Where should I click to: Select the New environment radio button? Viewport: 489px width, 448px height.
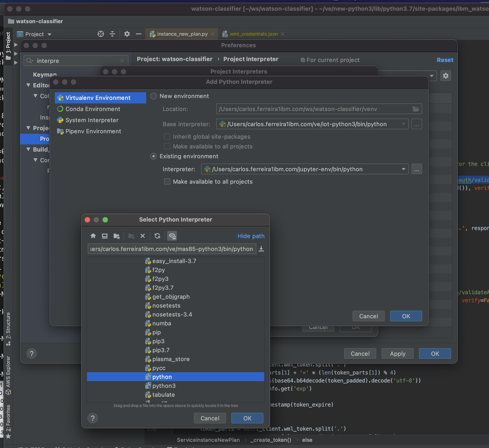pos(154,96)
